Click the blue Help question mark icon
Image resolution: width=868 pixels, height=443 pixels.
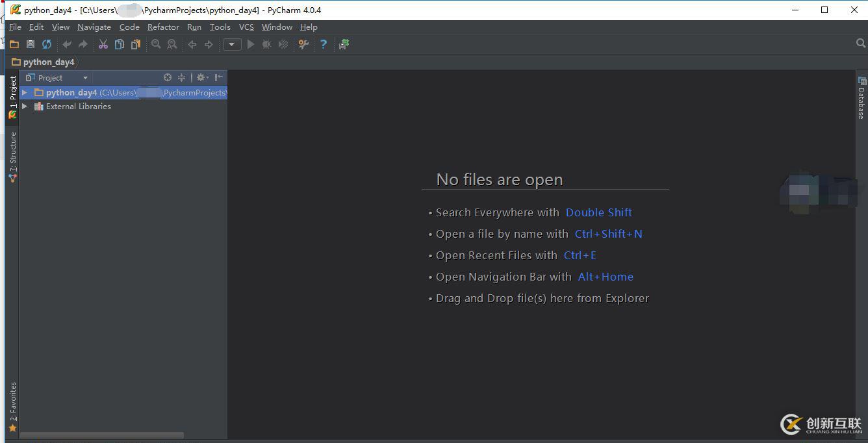[x=323, y=44]
